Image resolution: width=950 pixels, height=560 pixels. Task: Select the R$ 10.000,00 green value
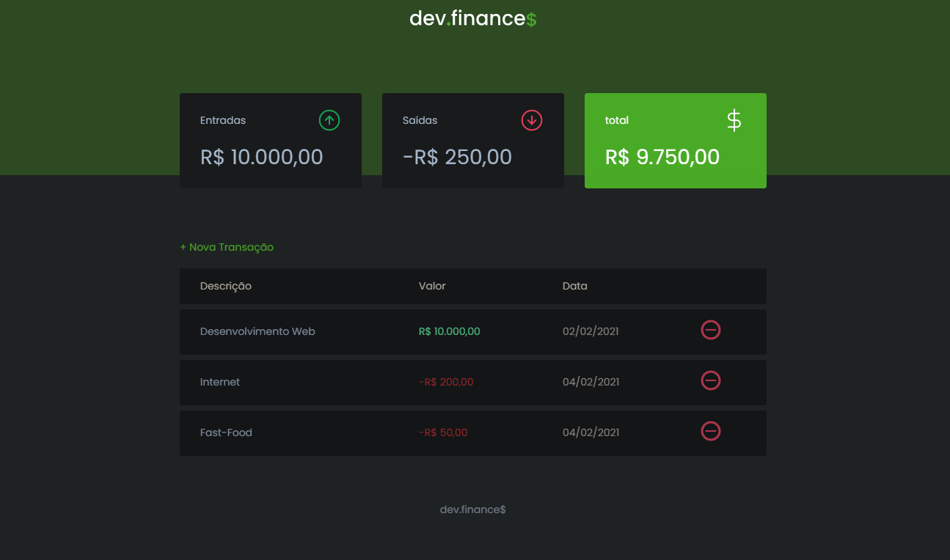pyautogui.click(x=449, y=331)
